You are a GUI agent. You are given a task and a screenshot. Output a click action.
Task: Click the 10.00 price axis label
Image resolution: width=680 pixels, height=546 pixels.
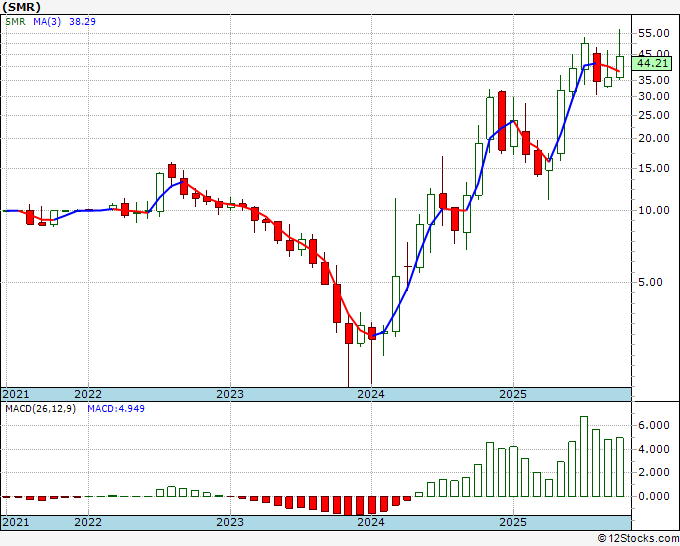tap(654, 210)
